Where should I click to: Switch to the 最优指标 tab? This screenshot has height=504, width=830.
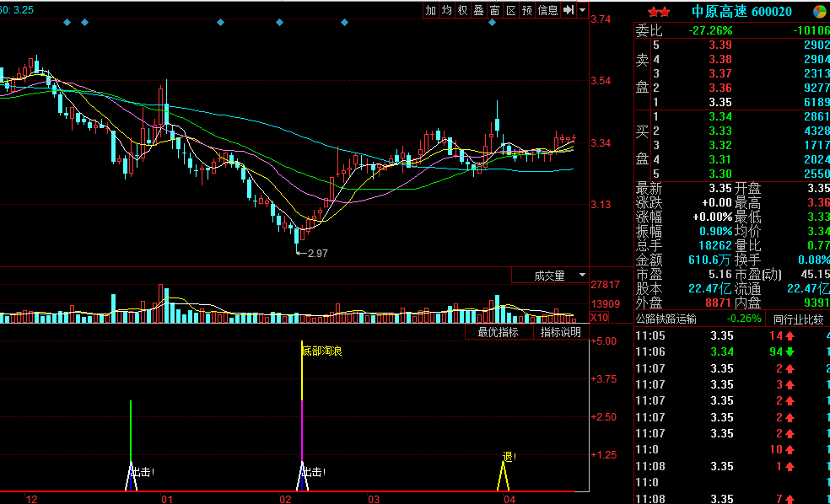tap(498, 332)
